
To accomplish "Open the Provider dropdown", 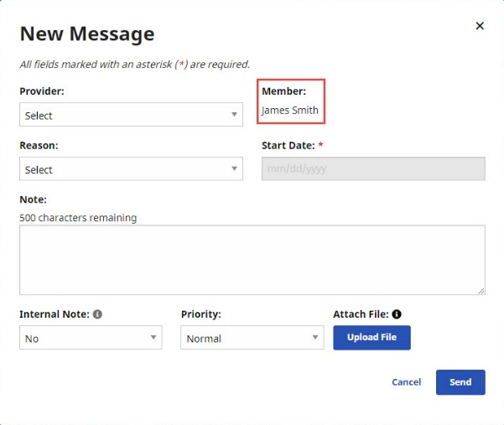I will (x=131, y=115).
